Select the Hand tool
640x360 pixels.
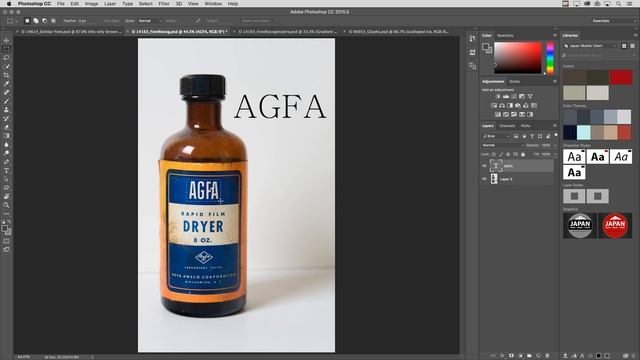coord(7,196)
